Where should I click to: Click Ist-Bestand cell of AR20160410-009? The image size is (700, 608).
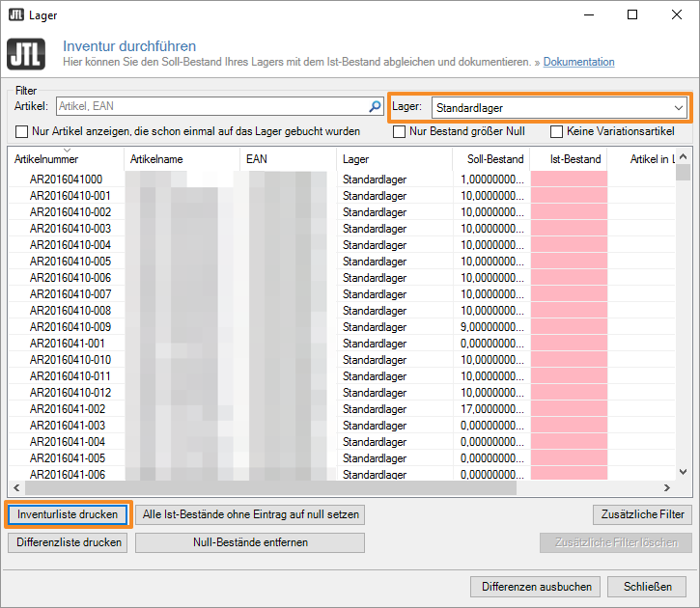click(x=569, y=327)
